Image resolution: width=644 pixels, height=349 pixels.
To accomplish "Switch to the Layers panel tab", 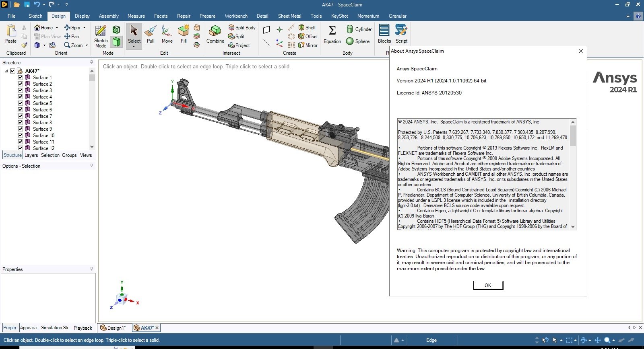I will [31, 155].
